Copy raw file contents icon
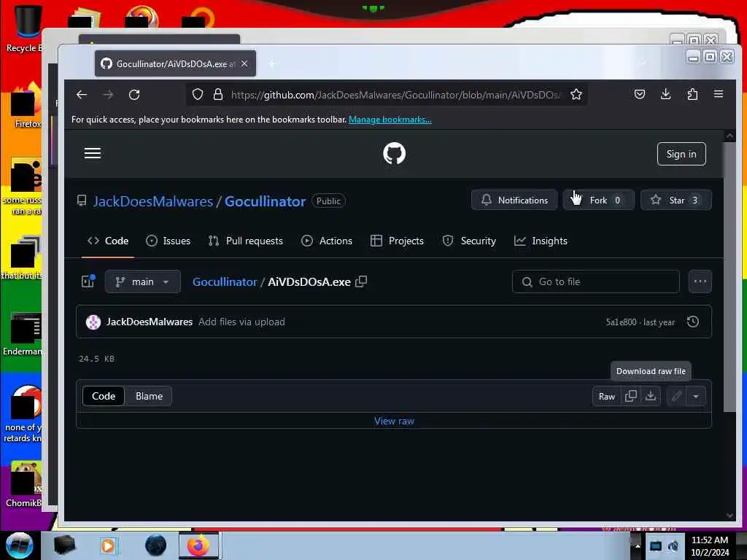747x560 pixels. (x=631, y=396)
